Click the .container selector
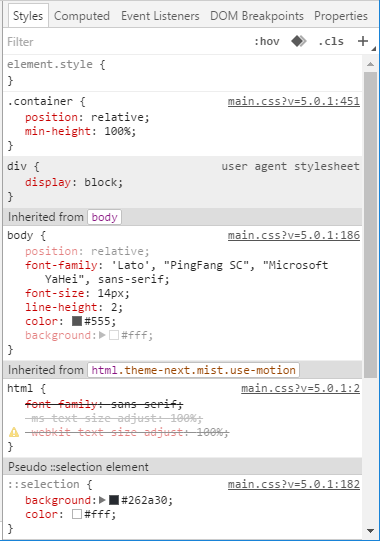This screenshot has height=541, width=380. (x=40, y=101)
